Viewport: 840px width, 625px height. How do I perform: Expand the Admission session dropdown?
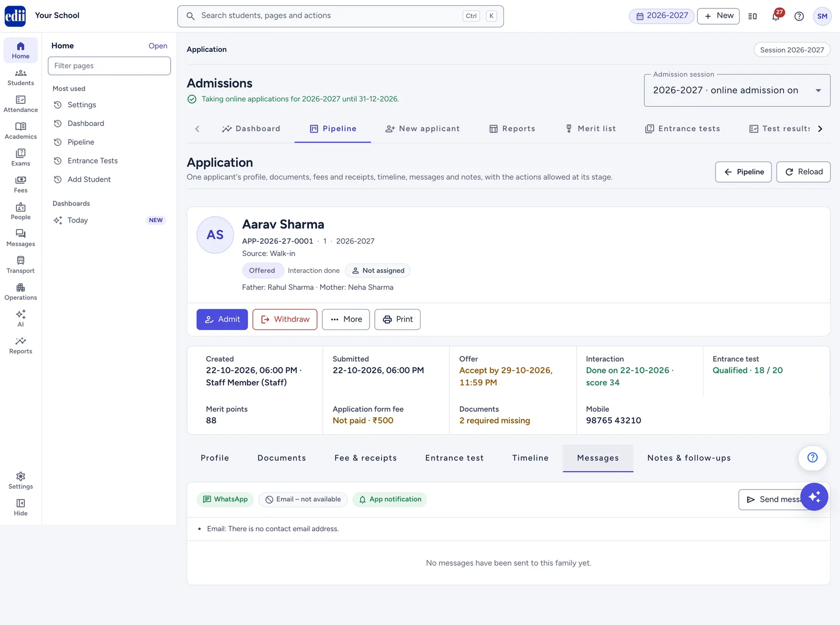point(737,90)
